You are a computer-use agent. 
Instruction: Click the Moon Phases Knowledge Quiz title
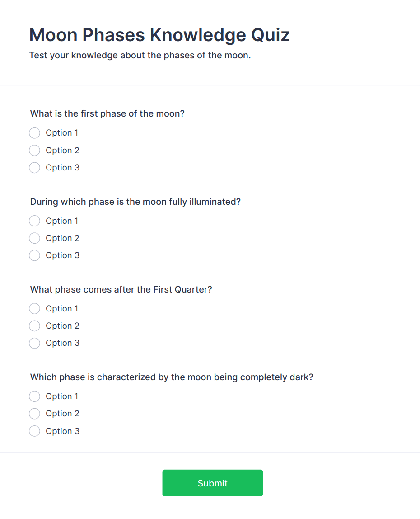coord(159,35)
